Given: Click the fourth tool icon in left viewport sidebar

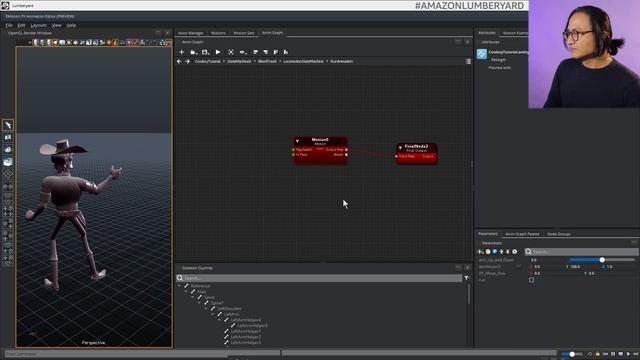Looking at the screenshot, I should click(8, 162).
